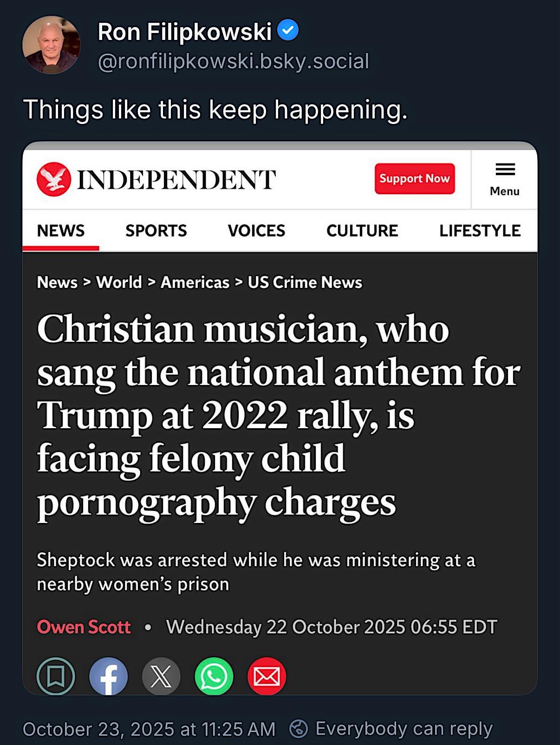Open the @ronfilipkowski.bsky.social handle
Screen dimensions: 560x745
point(234,62)
